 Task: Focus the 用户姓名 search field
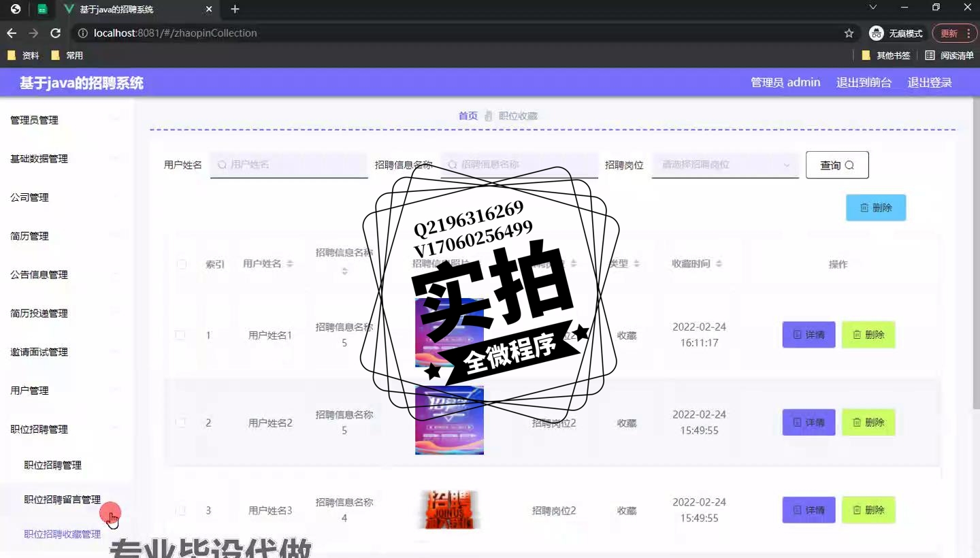(289, 165)
